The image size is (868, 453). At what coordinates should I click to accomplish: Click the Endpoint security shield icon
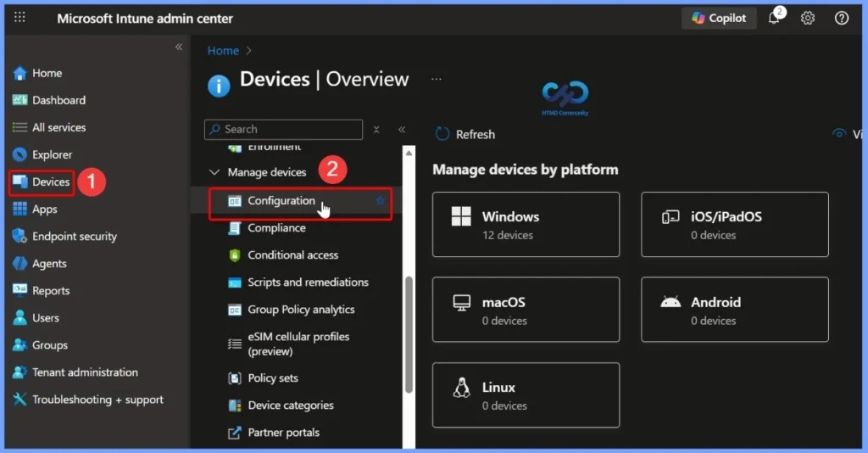(x=20, y=236)
